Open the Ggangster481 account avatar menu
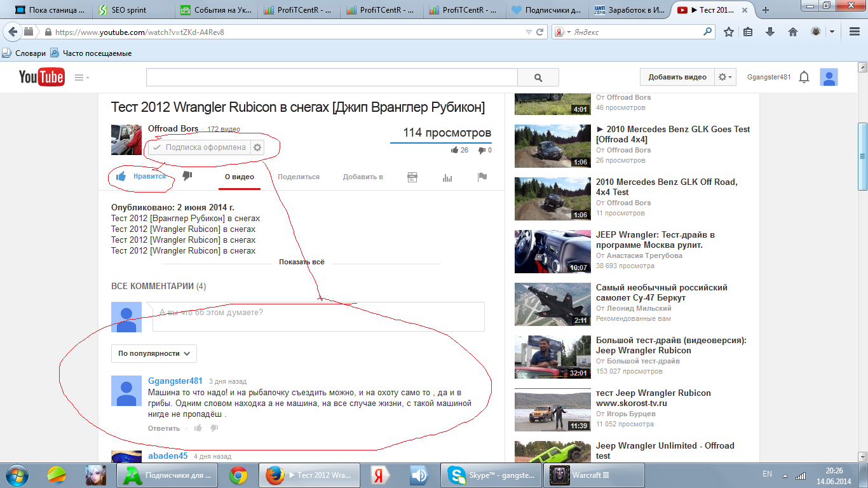The height and width of the screenshot is (488, 868). [x=829, y=77]
